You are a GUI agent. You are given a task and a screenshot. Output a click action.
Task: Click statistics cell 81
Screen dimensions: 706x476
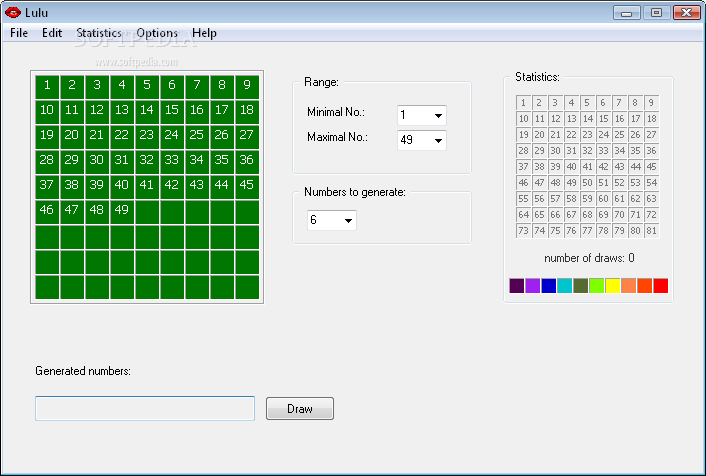click(x=651, y=231)
